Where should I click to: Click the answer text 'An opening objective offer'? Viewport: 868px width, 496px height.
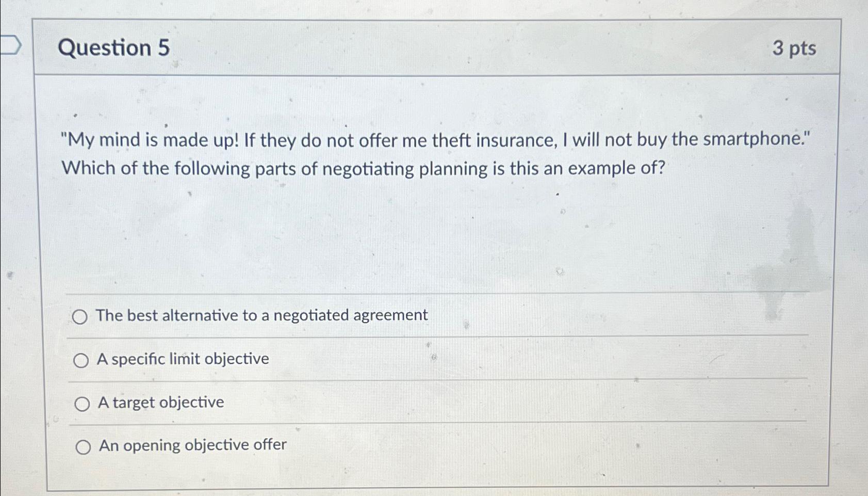pyautogui.click(x=193, y=445)
